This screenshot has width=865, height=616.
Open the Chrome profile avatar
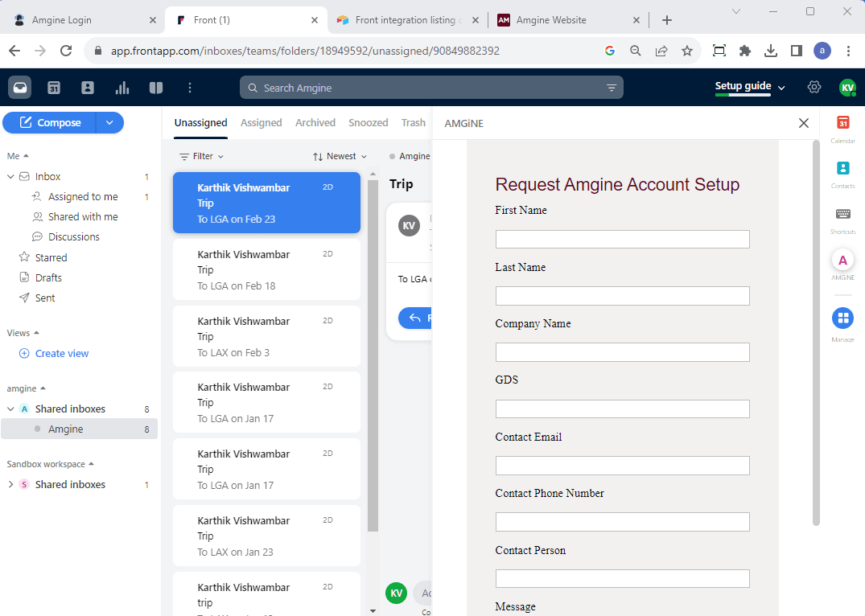click(x=822, y=51)
